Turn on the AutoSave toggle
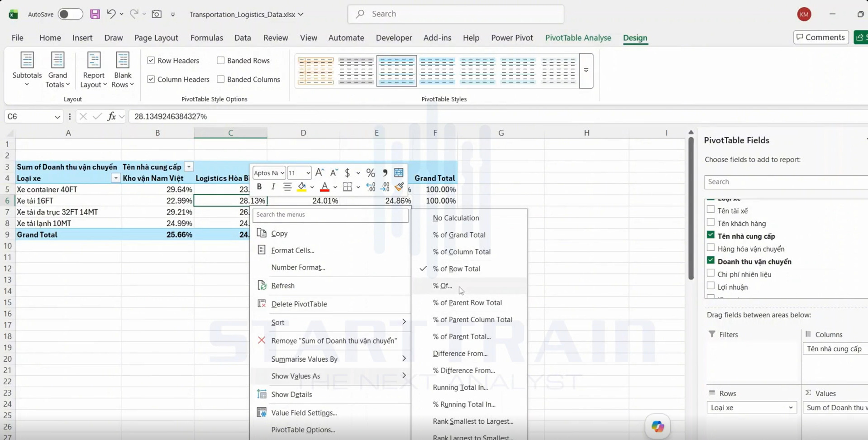The image size is (868, 440). 70,14
